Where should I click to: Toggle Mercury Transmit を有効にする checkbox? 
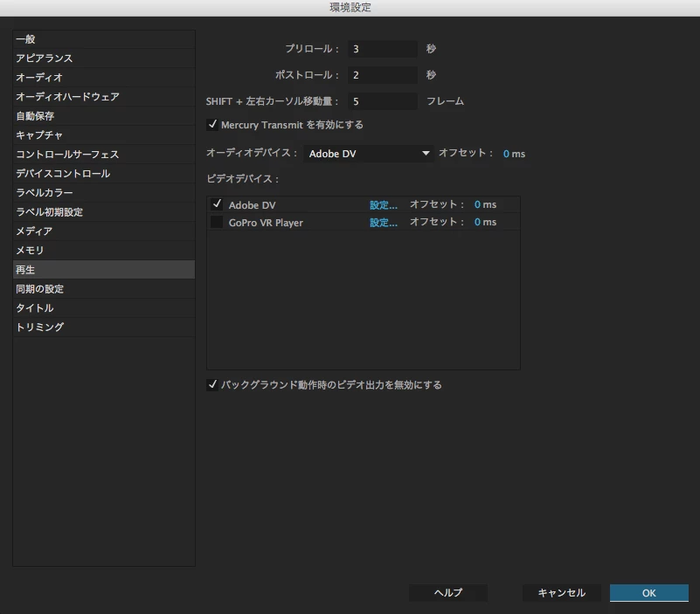[x=212, y=125]
